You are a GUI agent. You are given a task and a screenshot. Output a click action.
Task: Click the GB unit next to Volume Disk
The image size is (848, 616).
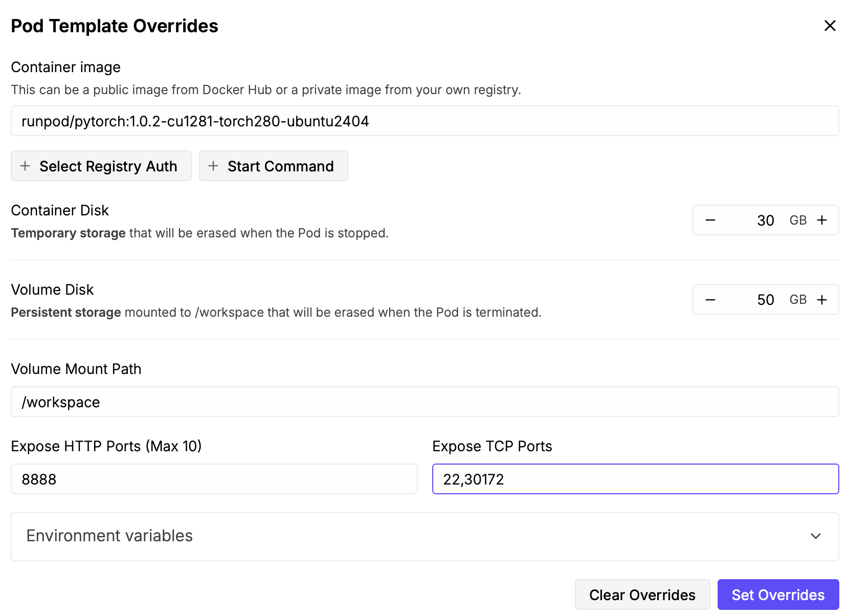click(x=798, y=300)
